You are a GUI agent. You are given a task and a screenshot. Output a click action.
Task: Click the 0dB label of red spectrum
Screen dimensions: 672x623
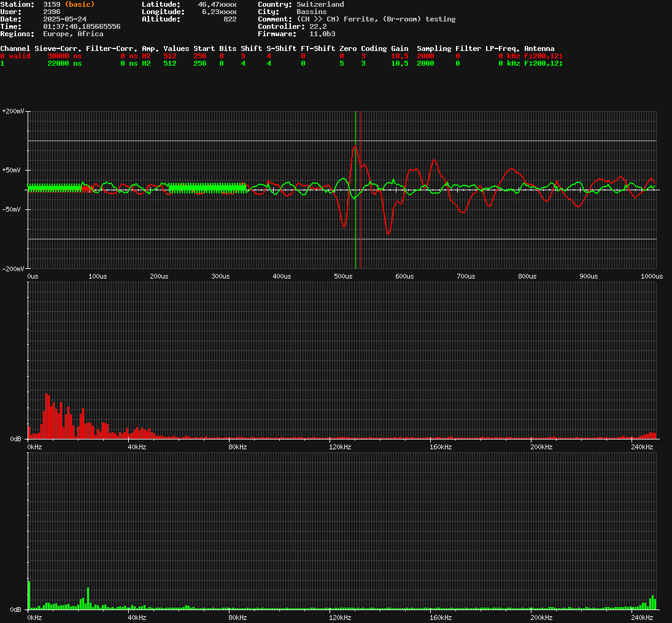15,439
